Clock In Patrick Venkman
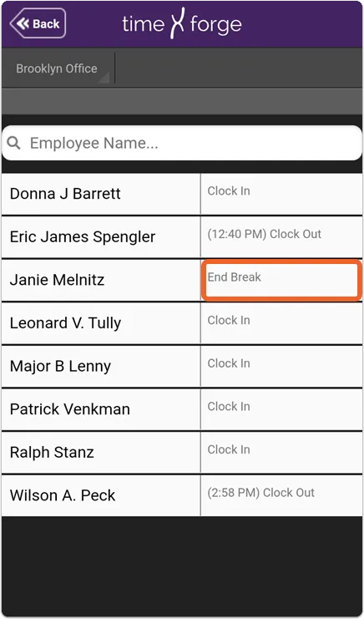The width and height of the screenshot is (364, 619). coord(281,409)
